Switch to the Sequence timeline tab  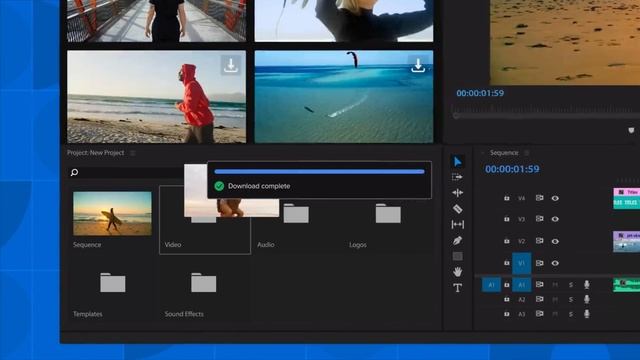coord(504,153)
